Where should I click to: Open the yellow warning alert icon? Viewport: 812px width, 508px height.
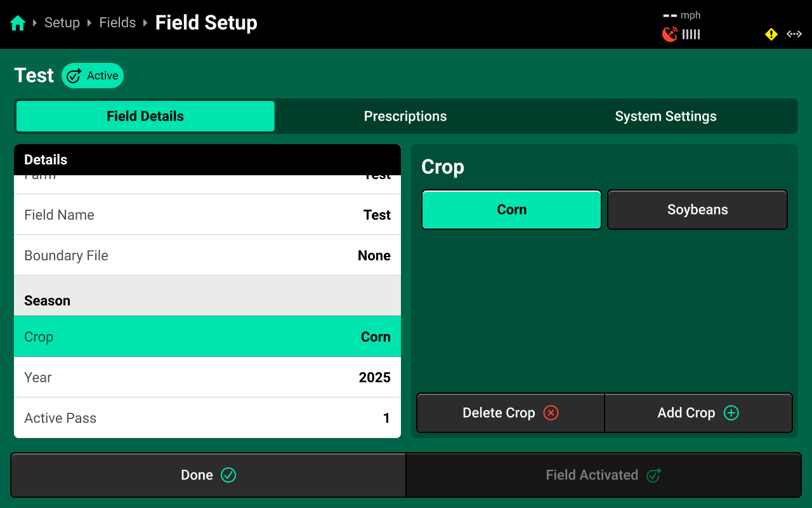[x=771, y=34]
